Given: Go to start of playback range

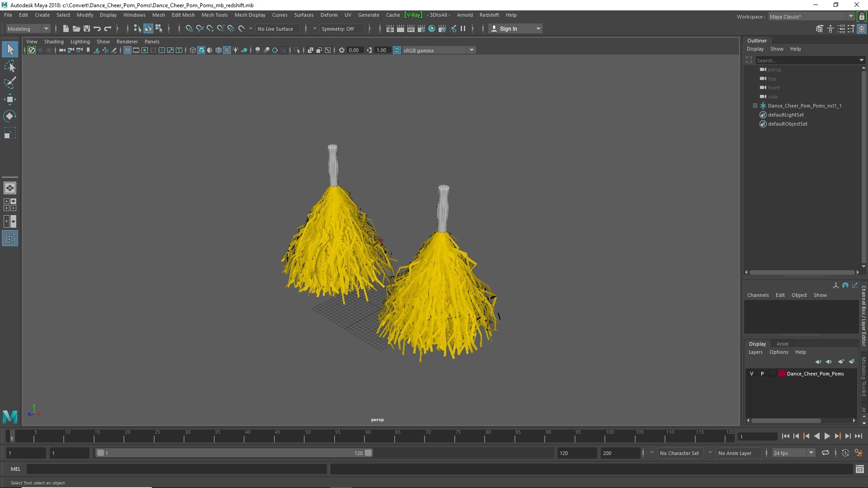Looking at the screenshot, I should pyautogui.click(x=785, y=436).
